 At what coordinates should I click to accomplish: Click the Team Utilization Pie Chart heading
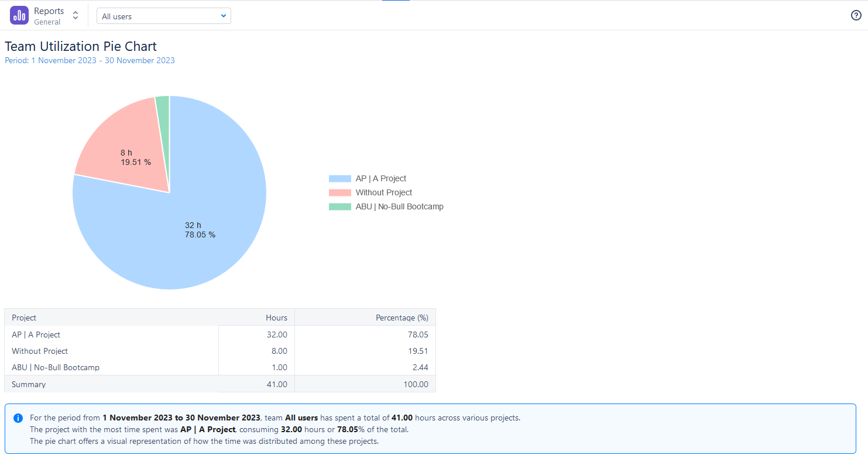81,46
